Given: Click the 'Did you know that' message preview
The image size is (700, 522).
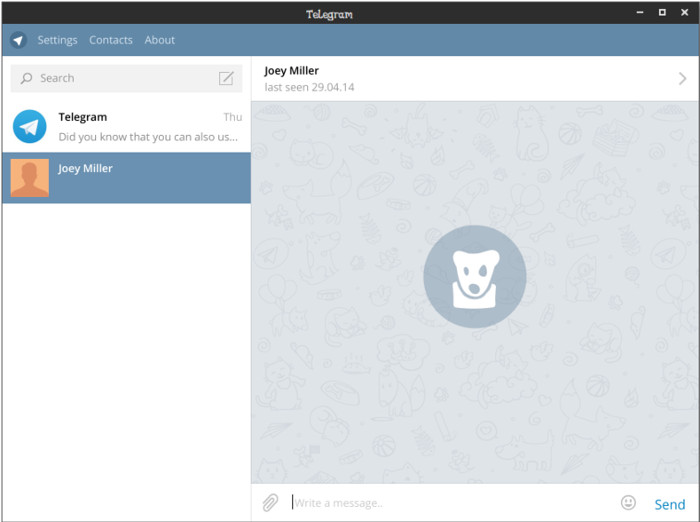Looking at the screenshot, I should coord(148,137).
